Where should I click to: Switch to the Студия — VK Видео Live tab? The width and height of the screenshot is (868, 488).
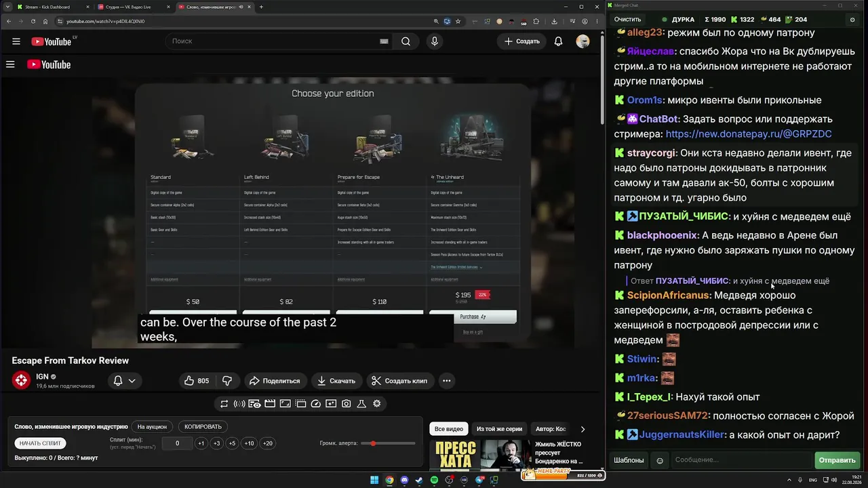pos(133,7)
